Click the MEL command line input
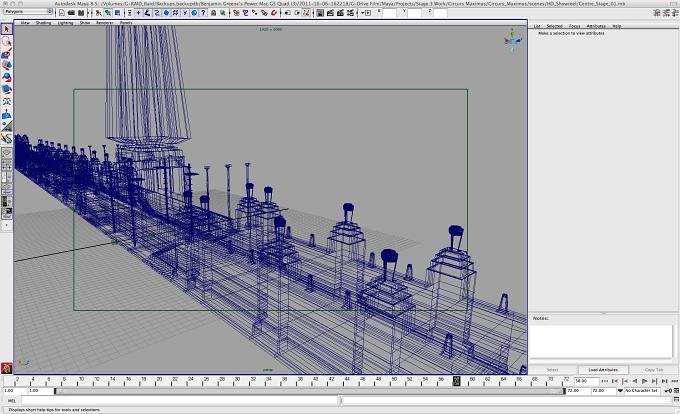The image size is (680, 414). pyautogui.click(x=179, y=400)
